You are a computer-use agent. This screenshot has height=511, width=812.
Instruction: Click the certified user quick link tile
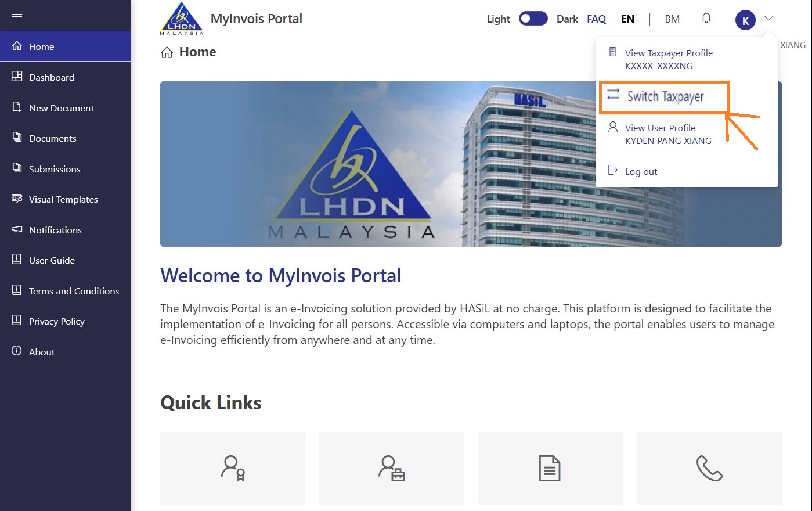232,468
